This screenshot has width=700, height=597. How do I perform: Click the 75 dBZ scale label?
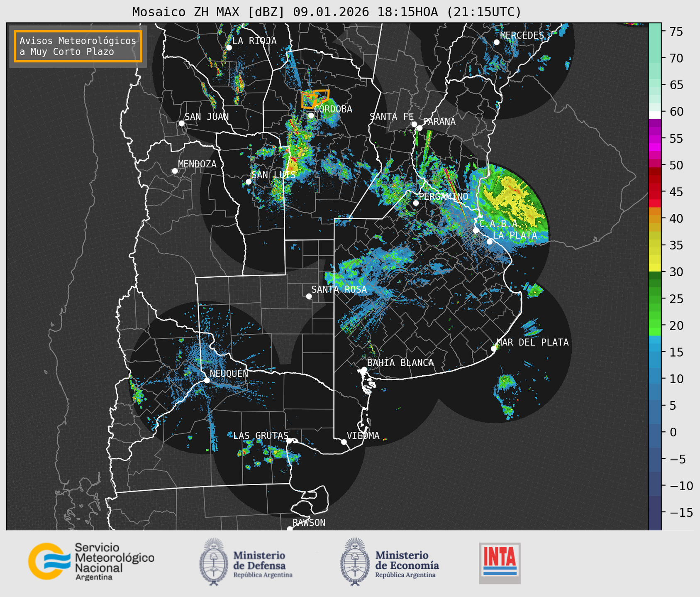coord(676,32)
